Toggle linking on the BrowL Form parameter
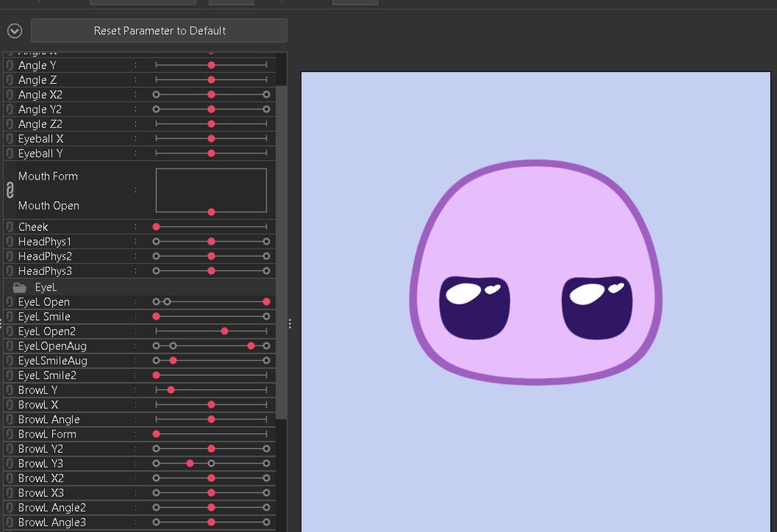 (9, 434)
